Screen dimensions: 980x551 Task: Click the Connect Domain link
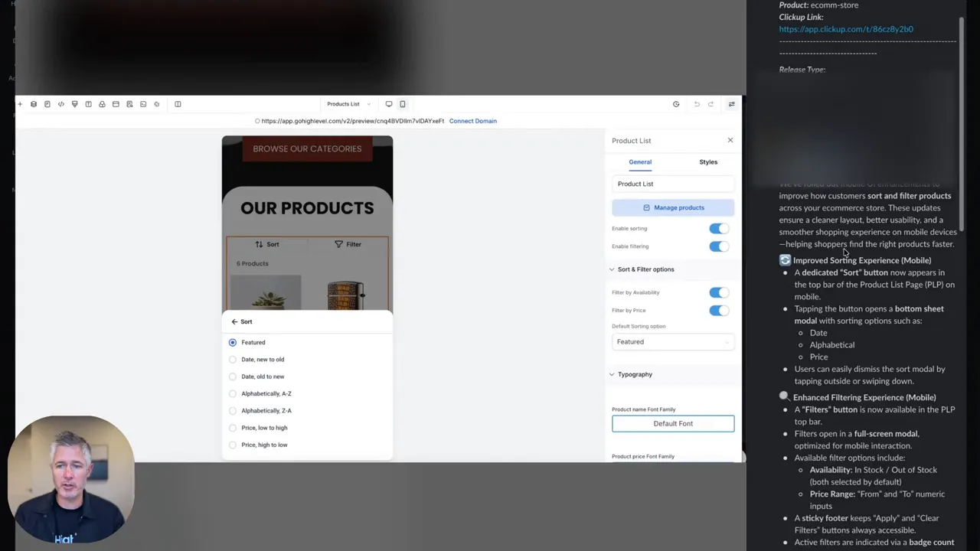tap(473, 121)
